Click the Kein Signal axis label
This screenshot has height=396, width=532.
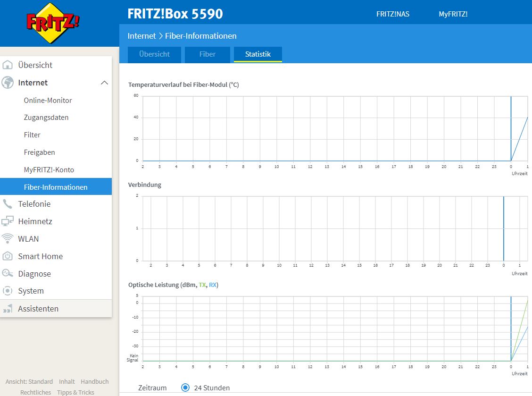coord(133,358)
